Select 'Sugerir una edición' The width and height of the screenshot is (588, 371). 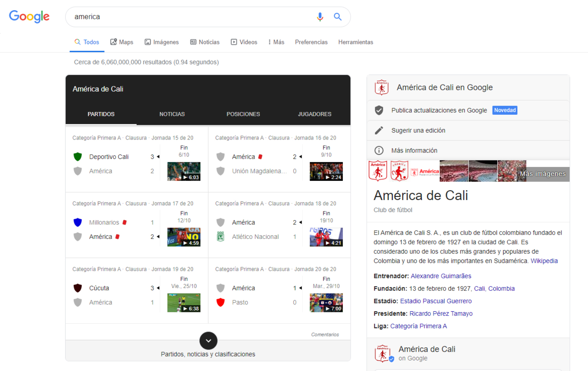coord(418,130)
